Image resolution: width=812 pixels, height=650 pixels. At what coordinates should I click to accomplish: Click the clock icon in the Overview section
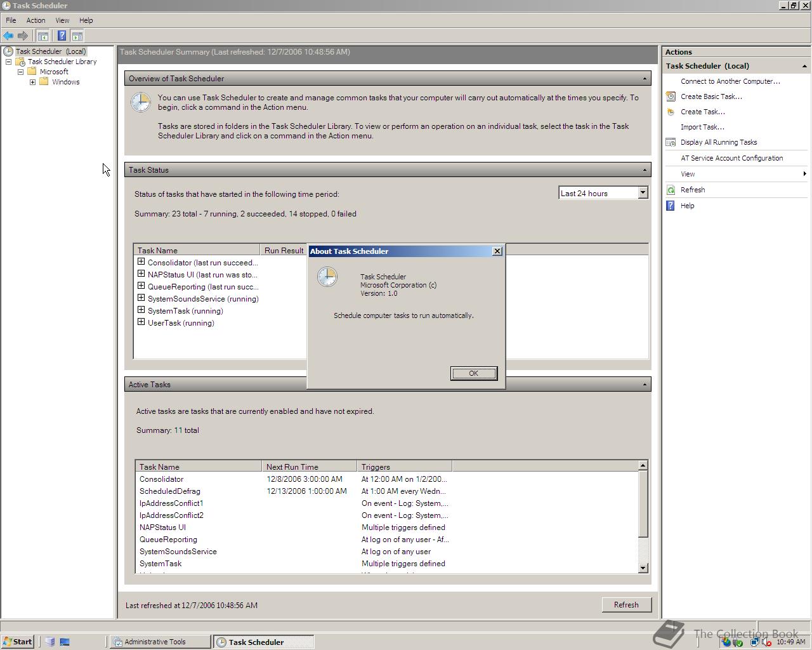pos(141,102)
